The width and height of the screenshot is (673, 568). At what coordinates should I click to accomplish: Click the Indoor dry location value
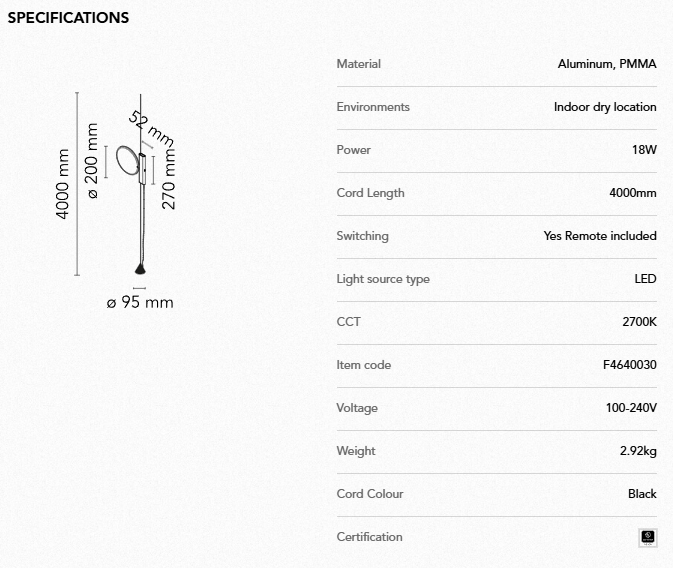click(x=605, y=107)
